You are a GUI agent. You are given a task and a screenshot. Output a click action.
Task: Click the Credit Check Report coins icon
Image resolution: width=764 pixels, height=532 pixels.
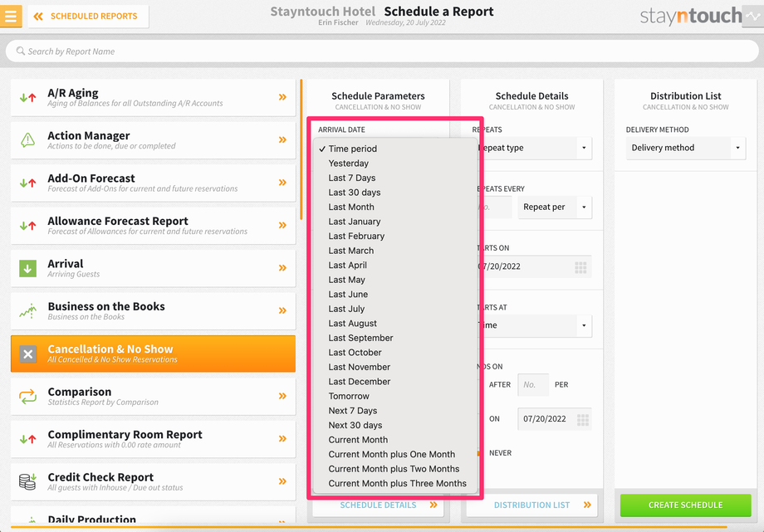pyautogui.click(x=27, y=481)
